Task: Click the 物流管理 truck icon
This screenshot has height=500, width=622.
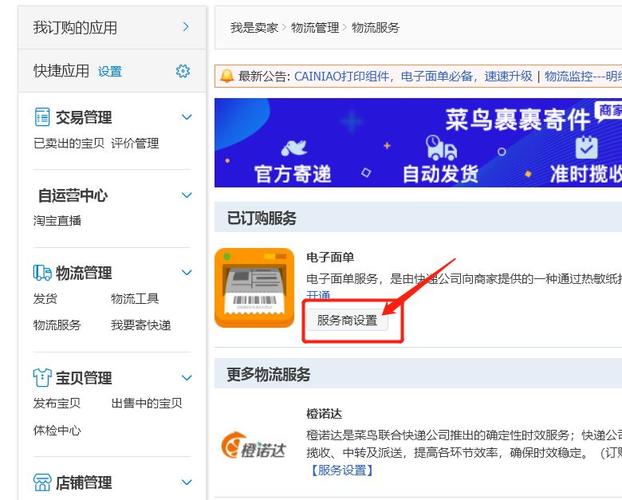Action: click(x=42, y=273)
